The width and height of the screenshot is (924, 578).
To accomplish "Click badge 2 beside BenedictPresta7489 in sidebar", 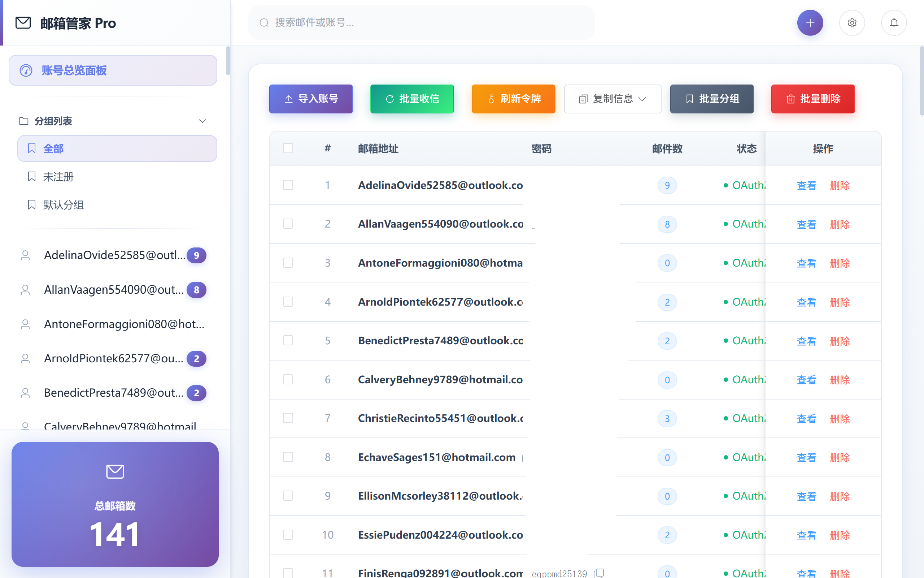I will click(x=196, y=393).
